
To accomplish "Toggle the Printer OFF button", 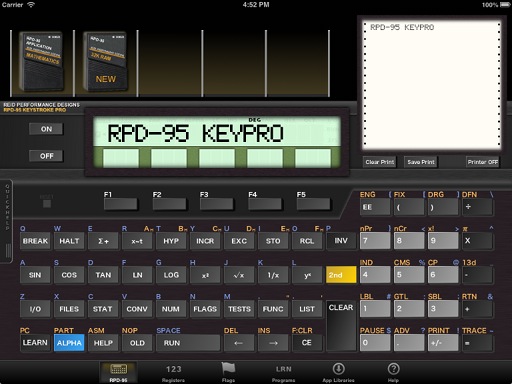I will 482,162.
